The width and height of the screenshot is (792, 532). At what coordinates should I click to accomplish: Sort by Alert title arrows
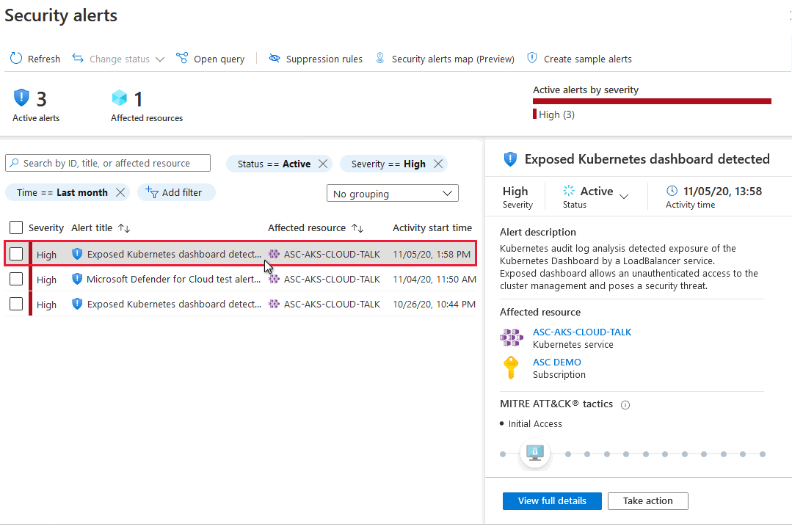click(x=124, y=228)
